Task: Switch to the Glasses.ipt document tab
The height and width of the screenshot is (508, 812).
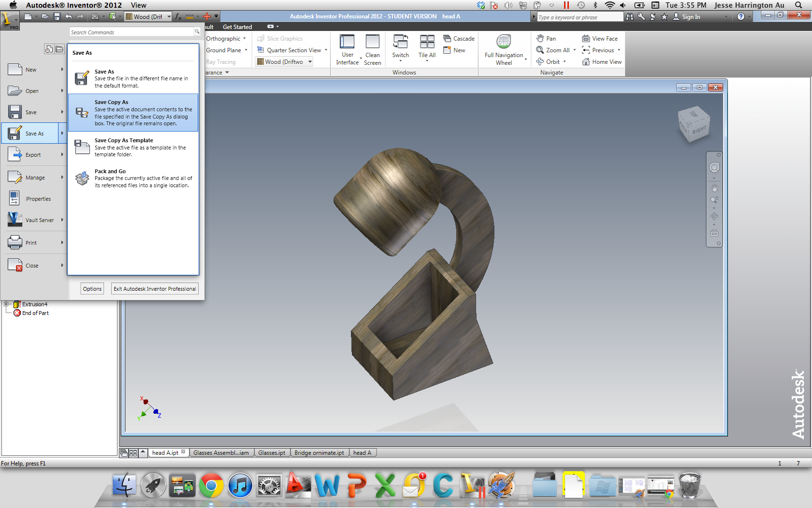Action: [x=272, y=453]
